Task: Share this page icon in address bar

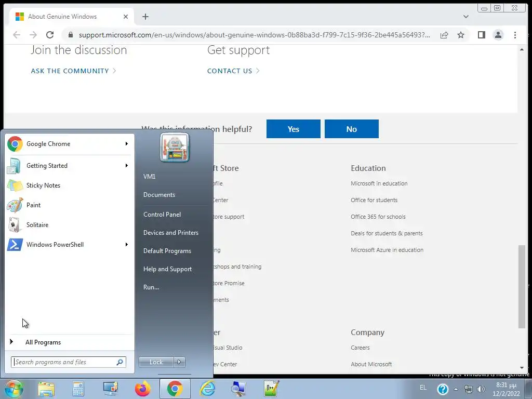Action: [444, 35]
